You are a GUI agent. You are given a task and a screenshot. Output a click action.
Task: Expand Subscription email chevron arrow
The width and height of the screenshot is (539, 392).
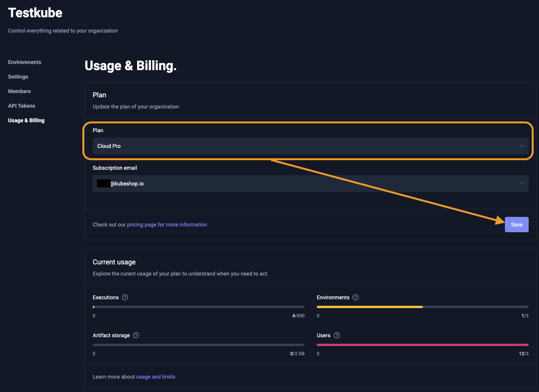(522, 184)
